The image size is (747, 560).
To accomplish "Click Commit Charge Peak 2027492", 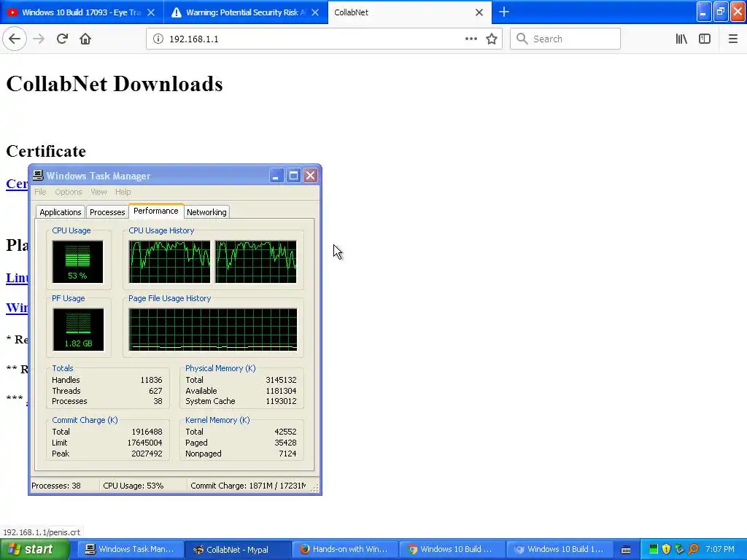I will tap(147, 454).
